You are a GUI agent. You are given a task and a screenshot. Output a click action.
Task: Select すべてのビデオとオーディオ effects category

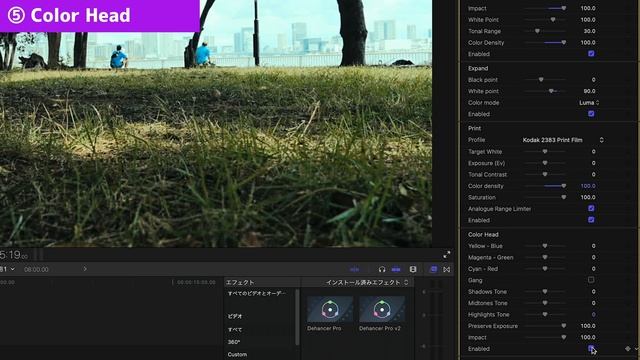(x=257, y=293)
